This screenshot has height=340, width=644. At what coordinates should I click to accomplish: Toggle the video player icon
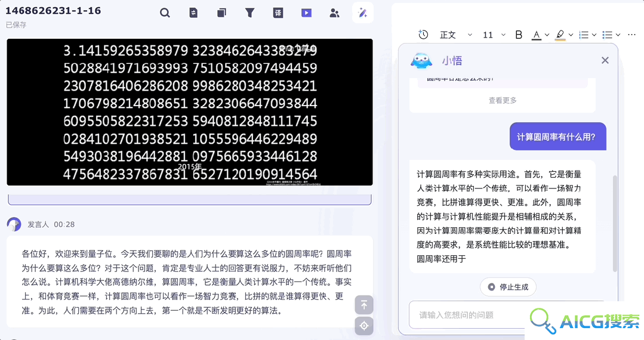pos(306,13)
